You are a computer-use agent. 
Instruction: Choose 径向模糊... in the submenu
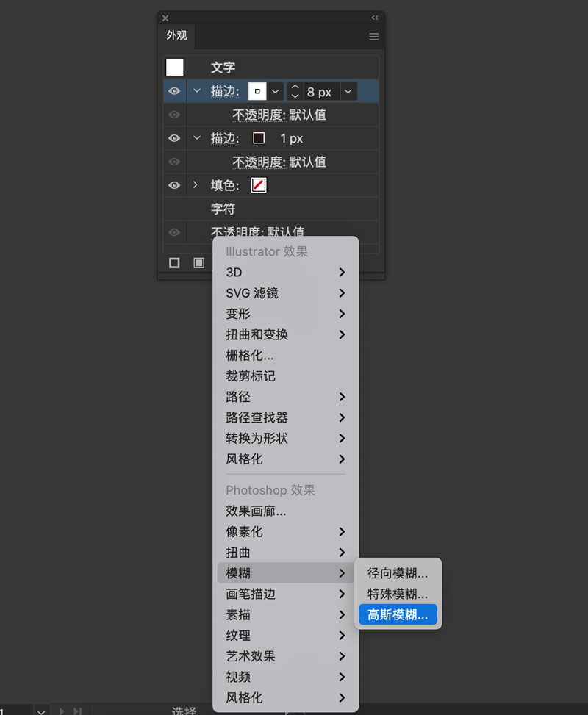(397, 573)
